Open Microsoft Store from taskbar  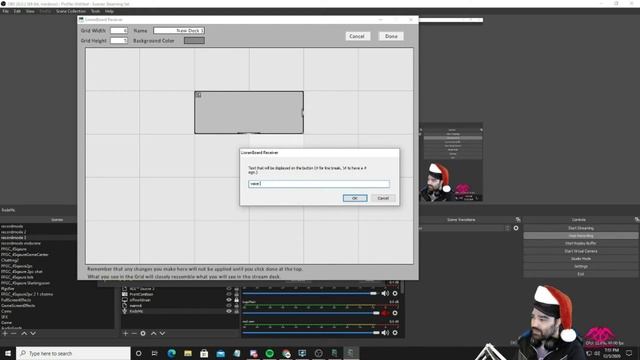pos(204,353)
